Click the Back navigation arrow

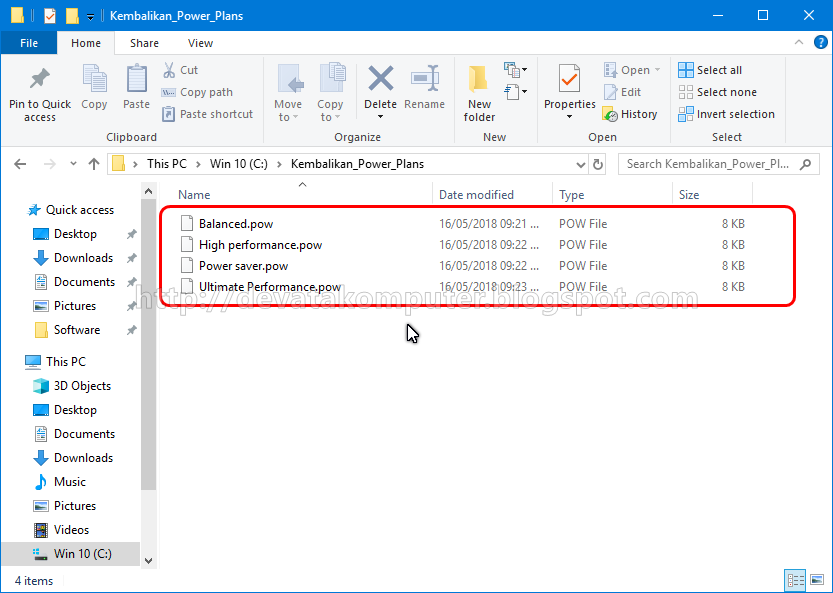click(x=20, y=164)
